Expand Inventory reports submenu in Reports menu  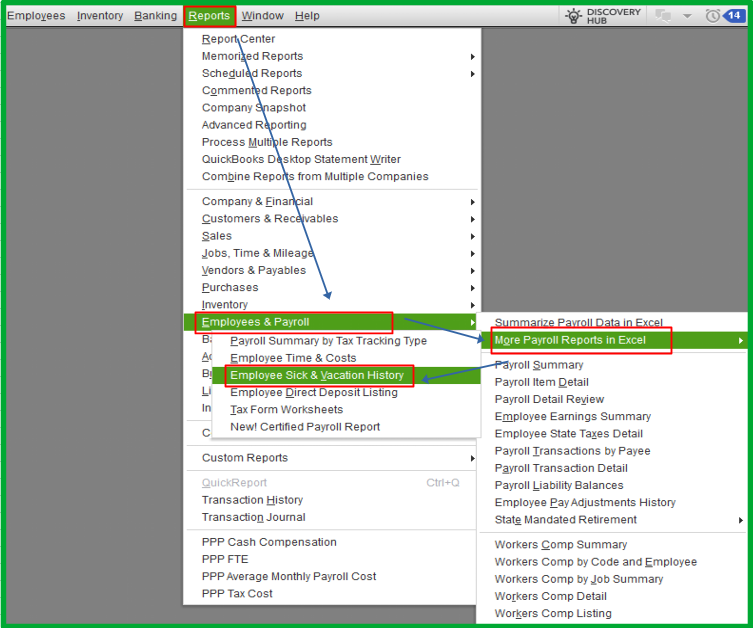332,305
